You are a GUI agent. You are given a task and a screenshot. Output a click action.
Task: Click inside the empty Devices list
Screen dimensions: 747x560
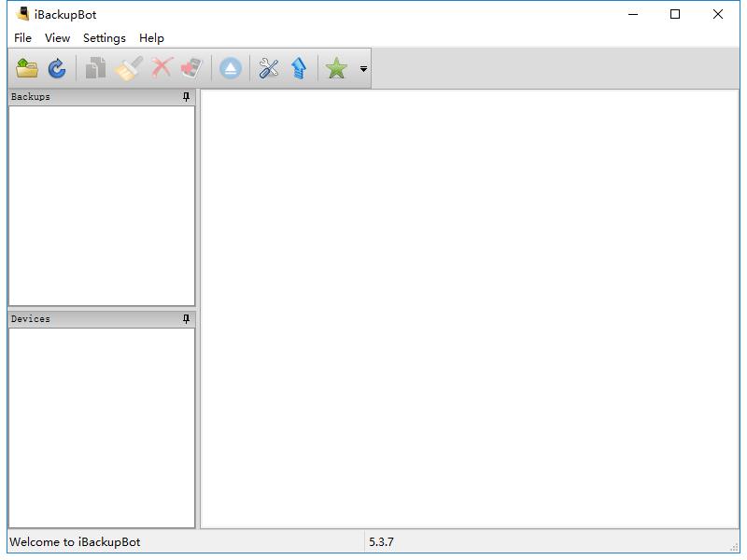(x=102, y=427)
